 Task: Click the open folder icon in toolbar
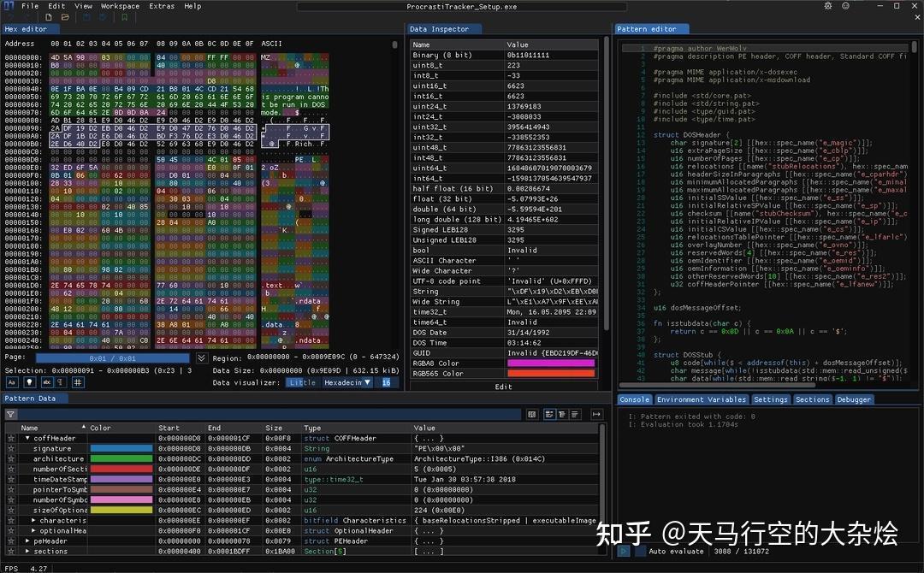[x=64, y=17]
